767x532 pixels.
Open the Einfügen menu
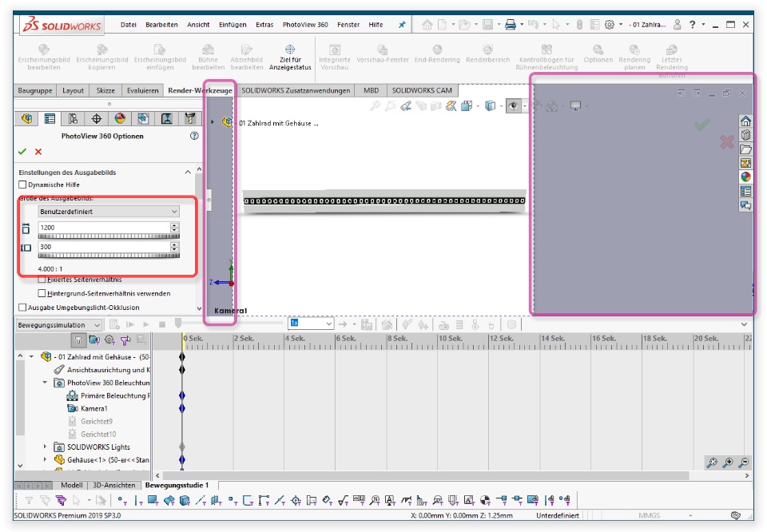tap(232, 25)
